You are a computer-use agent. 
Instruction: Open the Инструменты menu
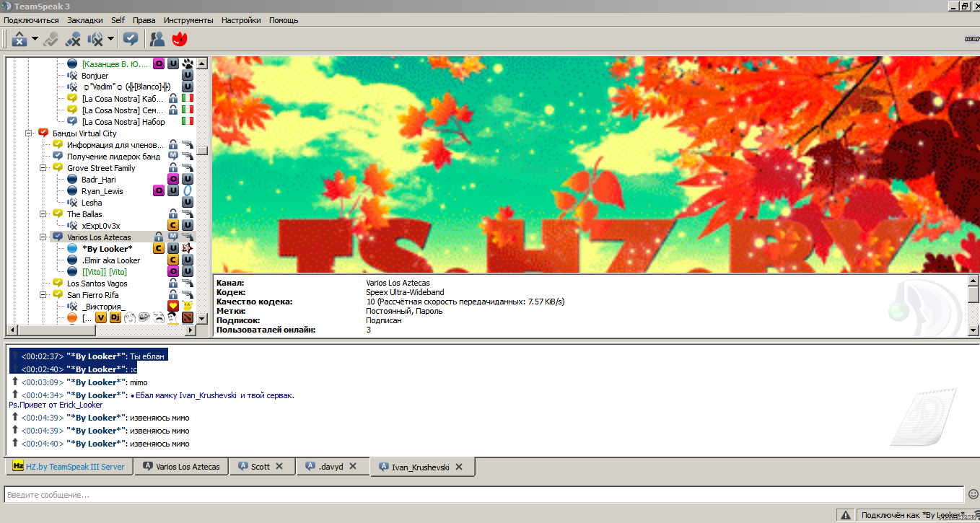coord(188,20)
